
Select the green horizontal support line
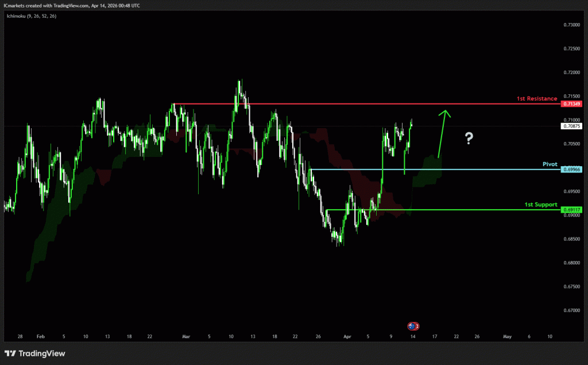(448, 210)
